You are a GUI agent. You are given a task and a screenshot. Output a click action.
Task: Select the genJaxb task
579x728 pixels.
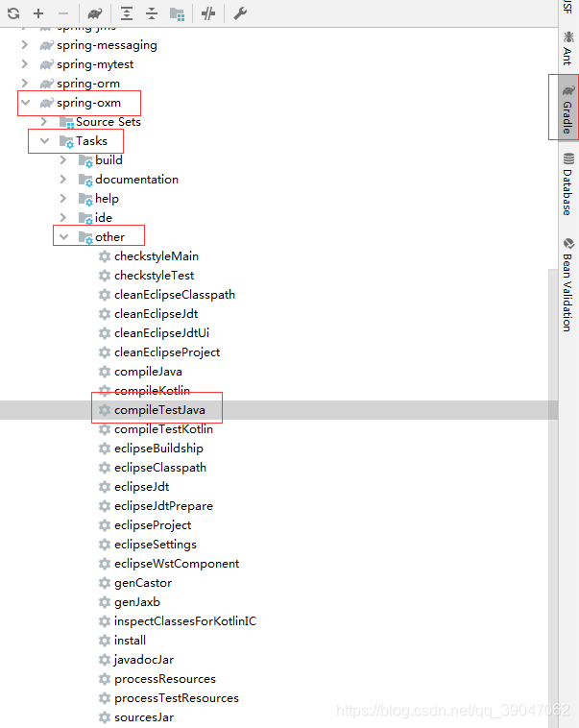[137, 602]
